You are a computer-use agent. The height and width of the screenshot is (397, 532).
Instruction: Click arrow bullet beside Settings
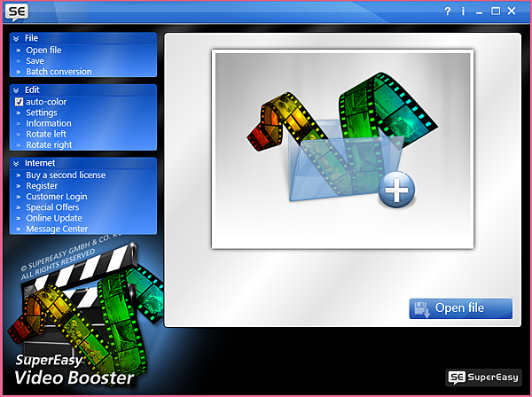coord(19,113)
